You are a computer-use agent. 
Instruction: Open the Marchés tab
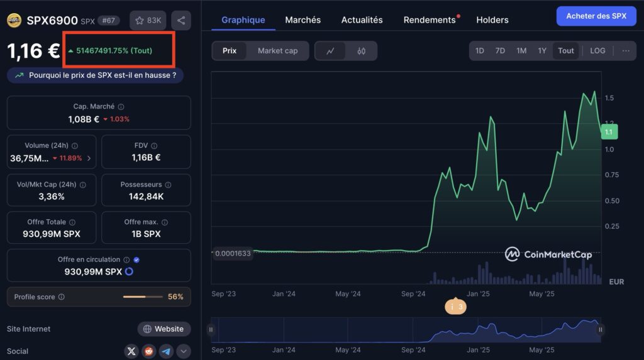click(x=303, y=19)
